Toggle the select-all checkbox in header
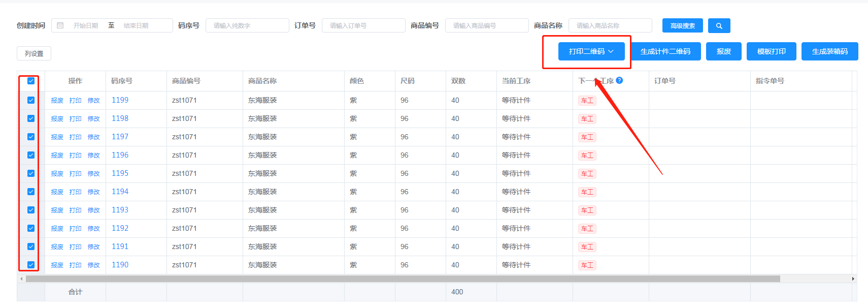 [31, 81]
